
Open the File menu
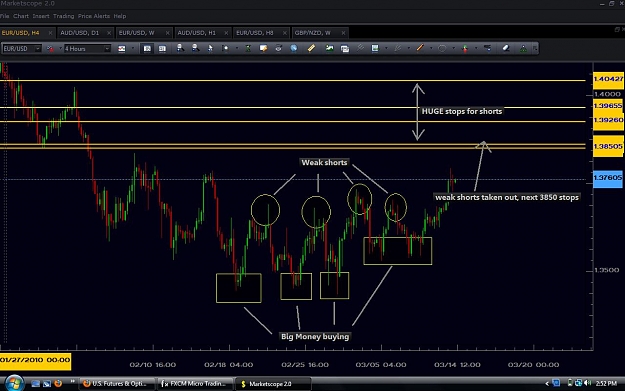[4, 16]
